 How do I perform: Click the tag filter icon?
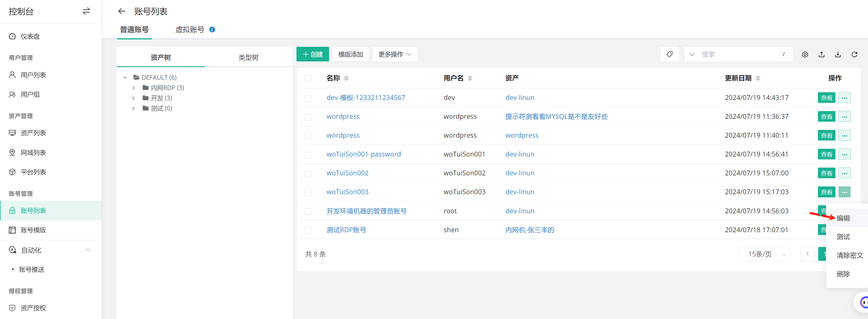tap(669, 54)
